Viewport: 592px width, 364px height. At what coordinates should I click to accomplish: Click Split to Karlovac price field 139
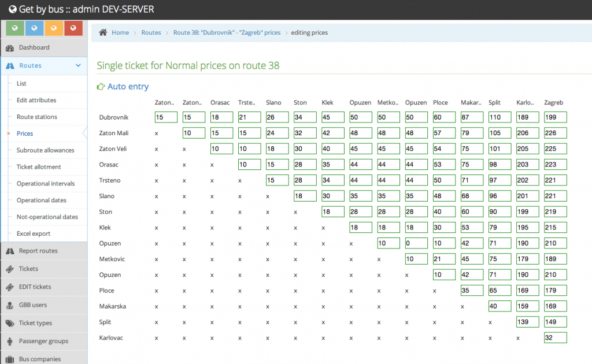point(527,322)
